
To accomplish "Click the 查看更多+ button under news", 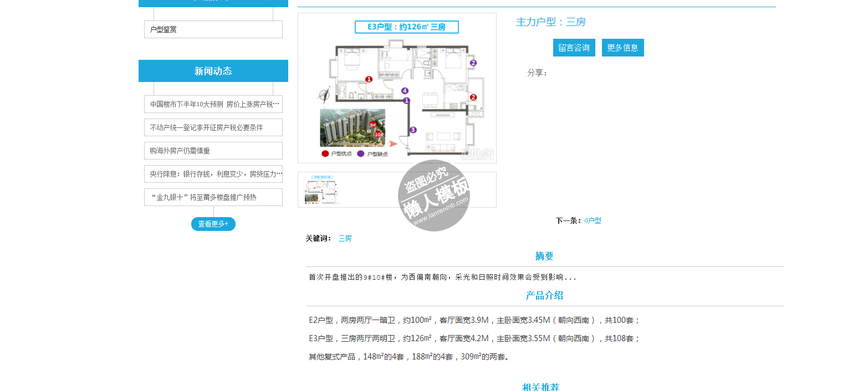I will tap(213, 224).
